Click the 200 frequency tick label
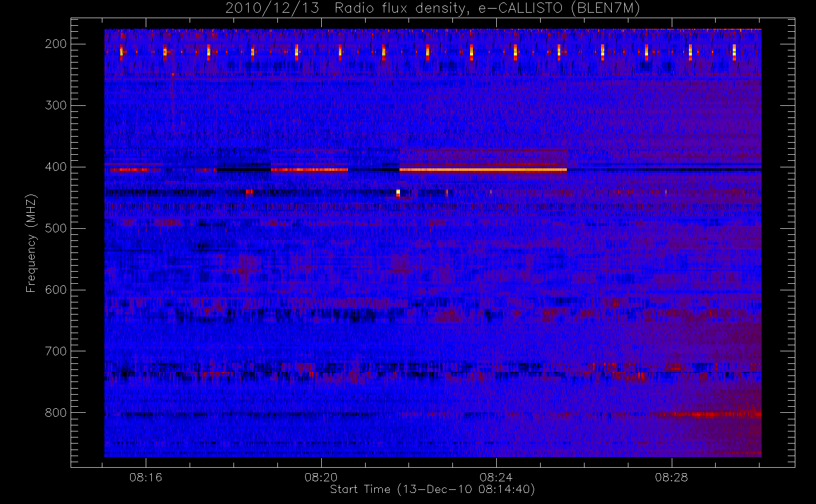 56,44
